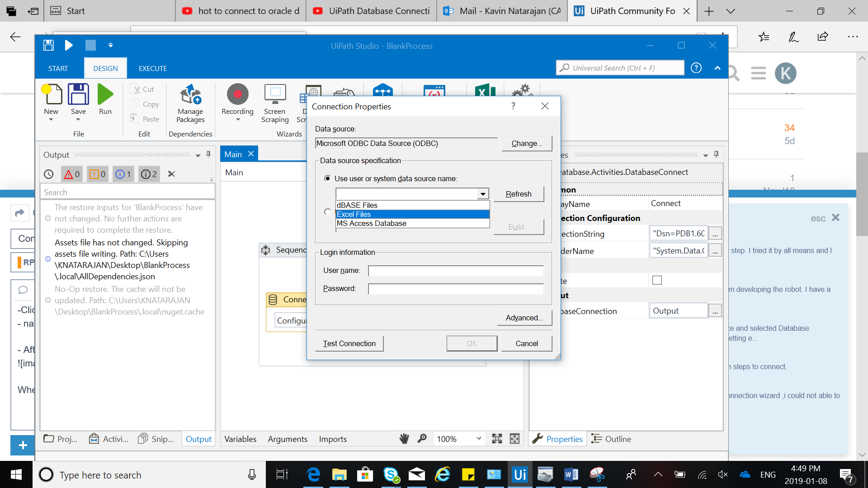Click in the User name field
Viewport: 868px width, 488px height.
point(456,271)
